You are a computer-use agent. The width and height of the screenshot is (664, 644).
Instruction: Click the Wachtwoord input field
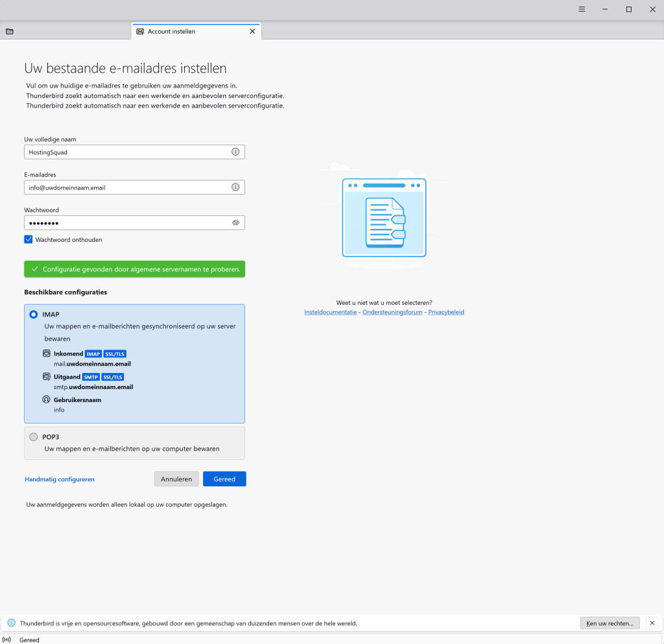[x=134, y=222]
